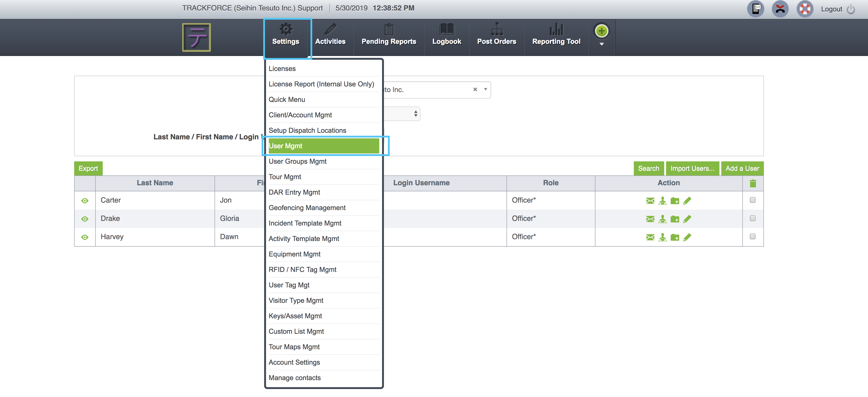Check the checkbox in Harvey's row
This screenshot has width=868, height=397.
coord(752,237)
